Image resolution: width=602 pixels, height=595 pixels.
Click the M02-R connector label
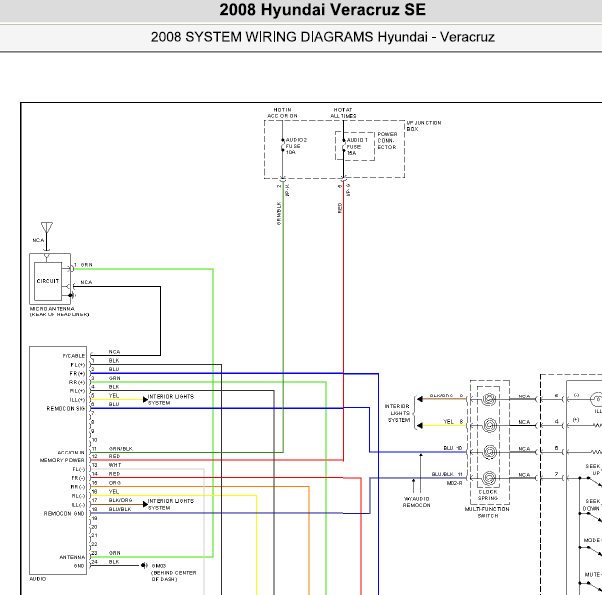[x=455, y=483]
